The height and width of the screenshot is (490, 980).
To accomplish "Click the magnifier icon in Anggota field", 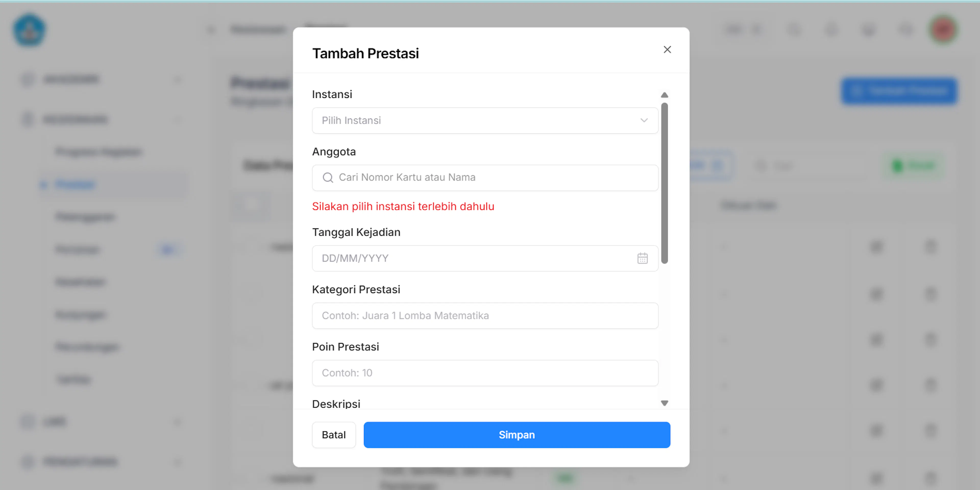I will point(327,178).
